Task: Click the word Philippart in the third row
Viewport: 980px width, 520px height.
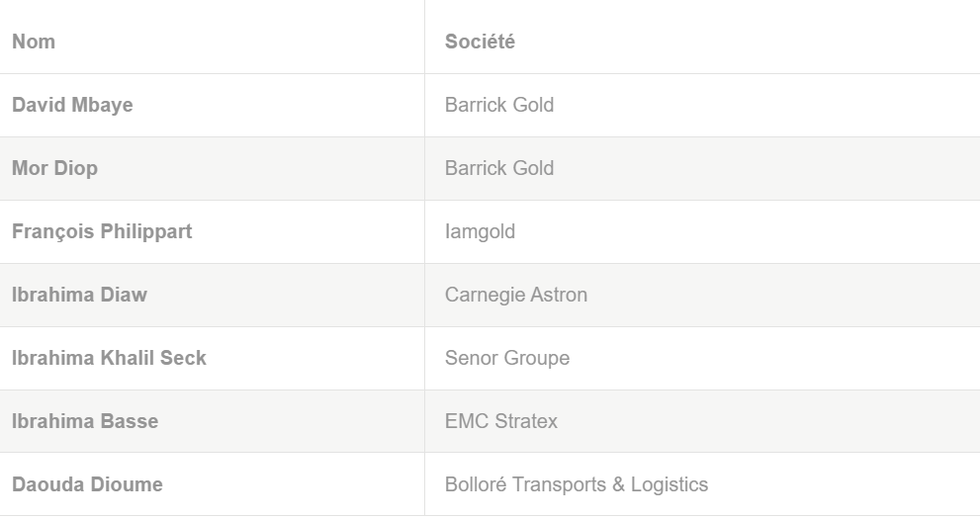Action: pyautogui.click(x=146, y=231)
